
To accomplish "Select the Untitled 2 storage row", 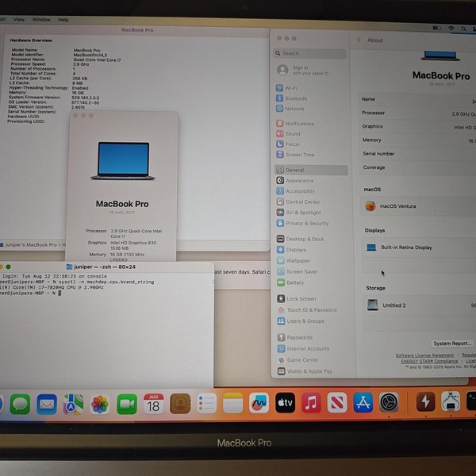I will pos(420,305).
